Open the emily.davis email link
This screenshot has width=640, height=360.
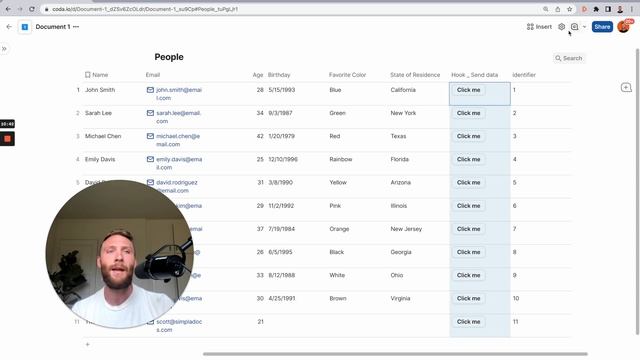[179, 163]
